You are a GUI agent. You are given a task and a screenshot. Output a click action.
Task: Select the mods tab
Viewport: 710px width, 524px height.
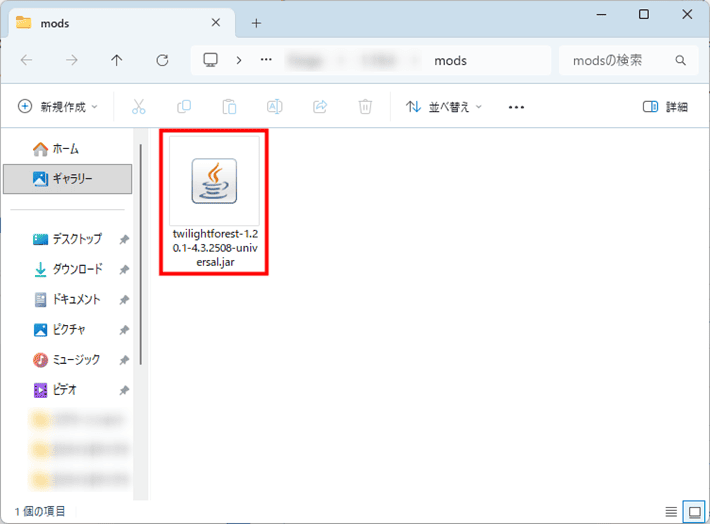pos(121,23)
